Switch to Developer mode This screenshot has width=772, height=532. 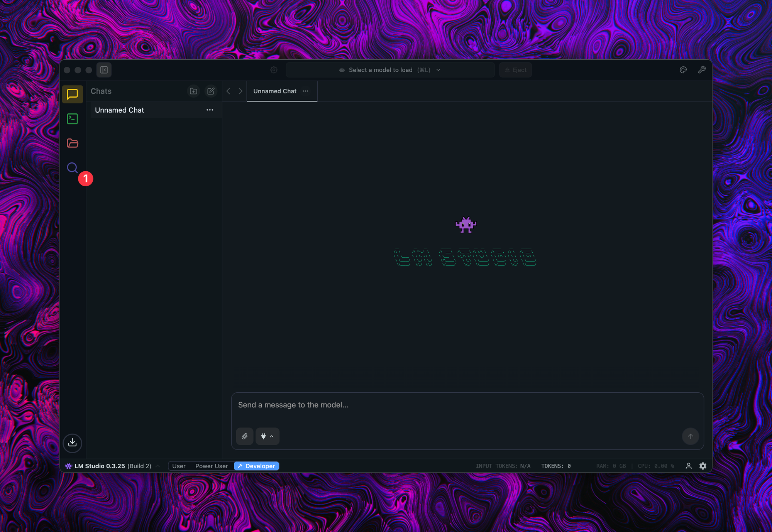[x=257, y=466]
